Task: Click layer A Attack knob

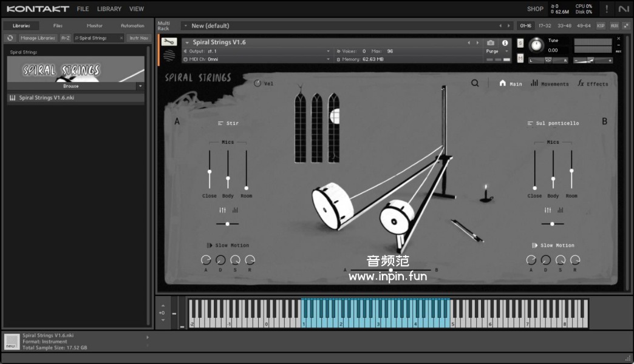Action: pos(206,260)
